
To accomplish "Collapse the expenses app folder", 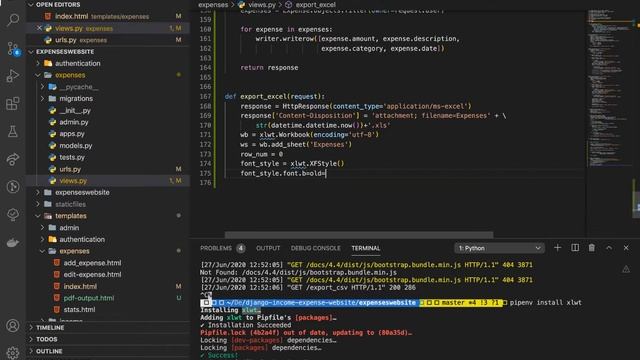I will (x=38, y=75).
